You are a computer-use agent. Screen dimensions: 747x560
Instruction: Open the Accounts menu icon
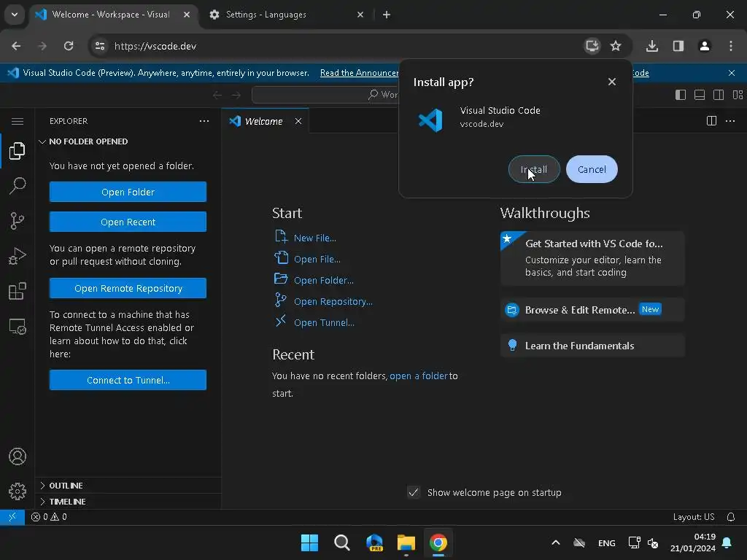click(18, 456)
